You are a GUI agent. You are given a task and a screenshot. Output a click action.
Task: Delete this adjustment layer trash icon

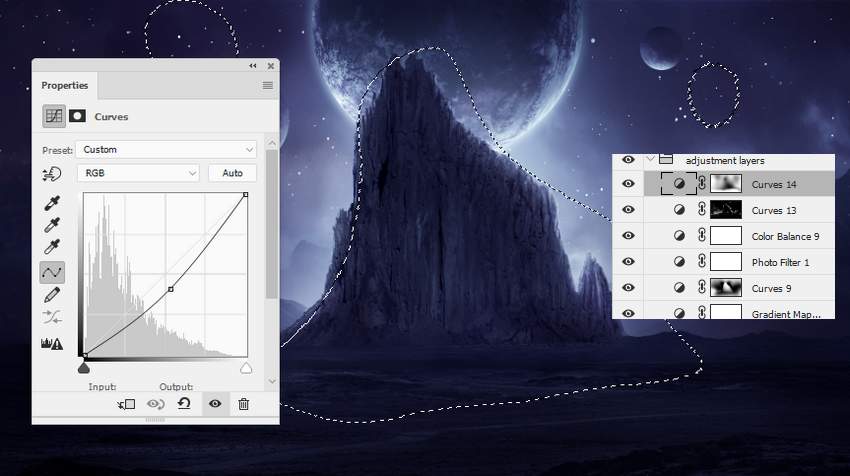click(243, 404)
